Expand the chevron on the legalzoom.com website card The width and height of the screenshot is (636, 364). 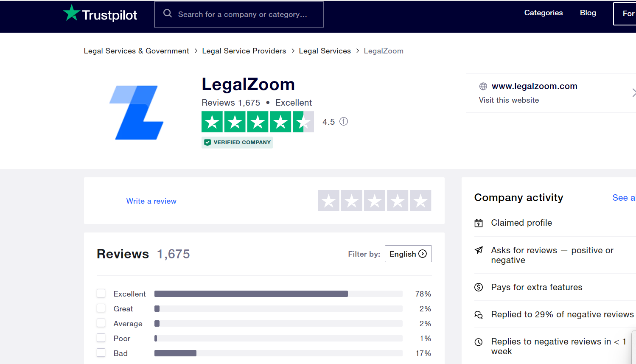pos(633,92)
